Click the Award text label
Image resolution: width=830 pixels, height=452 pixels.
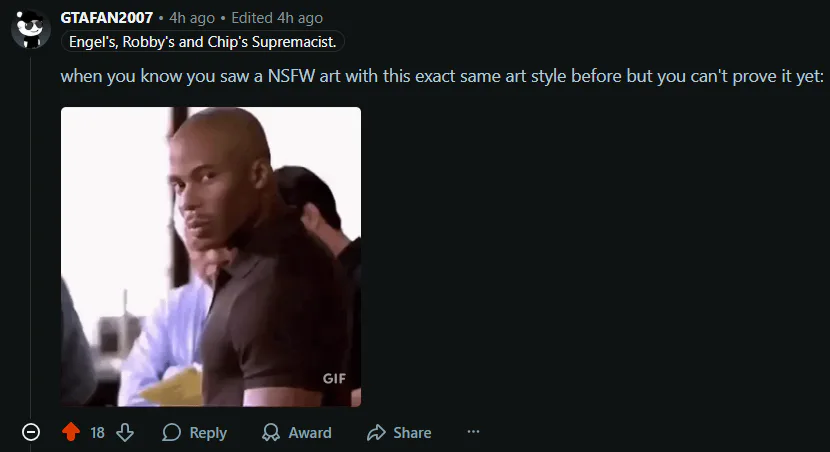310,433
